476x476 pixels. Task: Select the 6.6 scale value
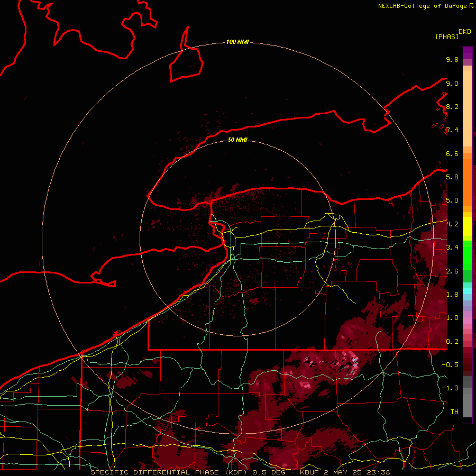coord(452,153)
